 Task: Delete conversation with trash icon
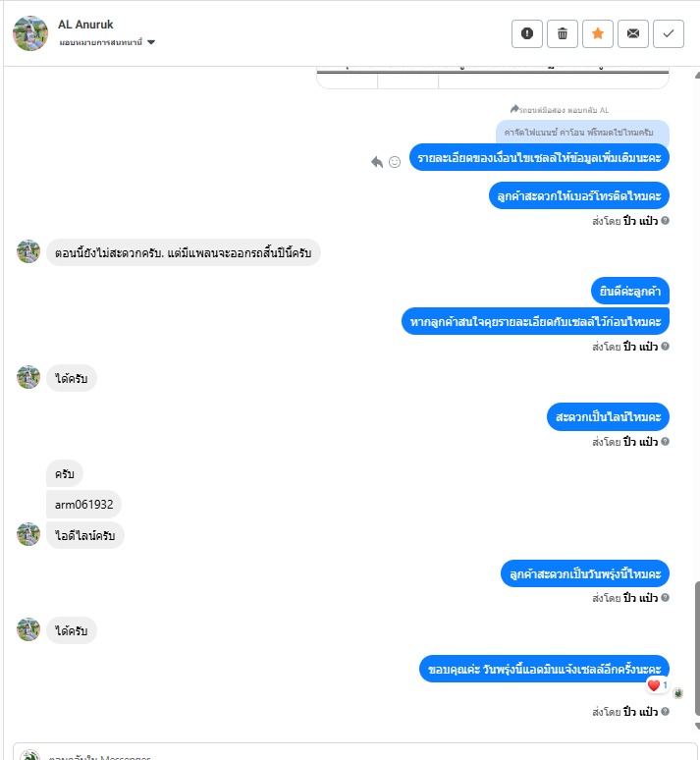coord(563,33)
